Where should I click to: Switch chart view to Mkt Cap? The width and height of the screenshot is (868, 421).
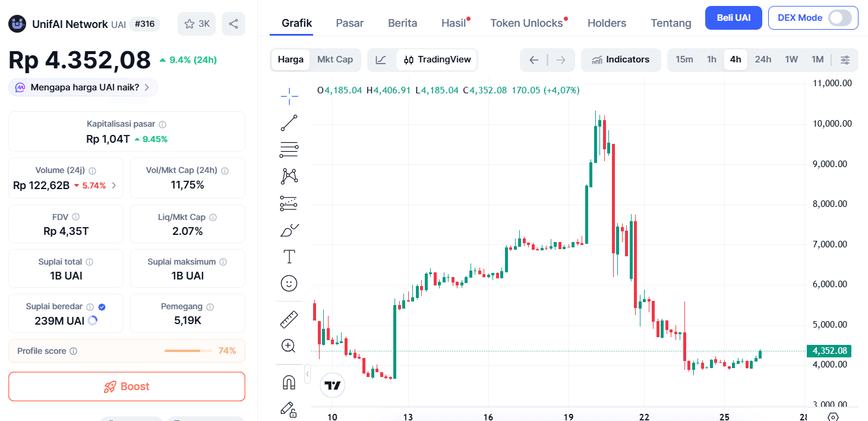335,59
